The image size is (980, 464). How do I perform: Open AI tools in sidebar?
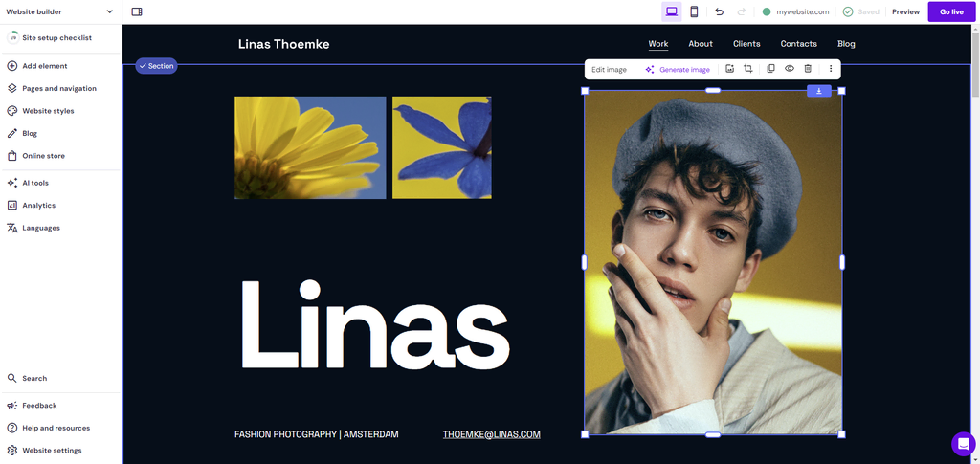tap(35, 183)
